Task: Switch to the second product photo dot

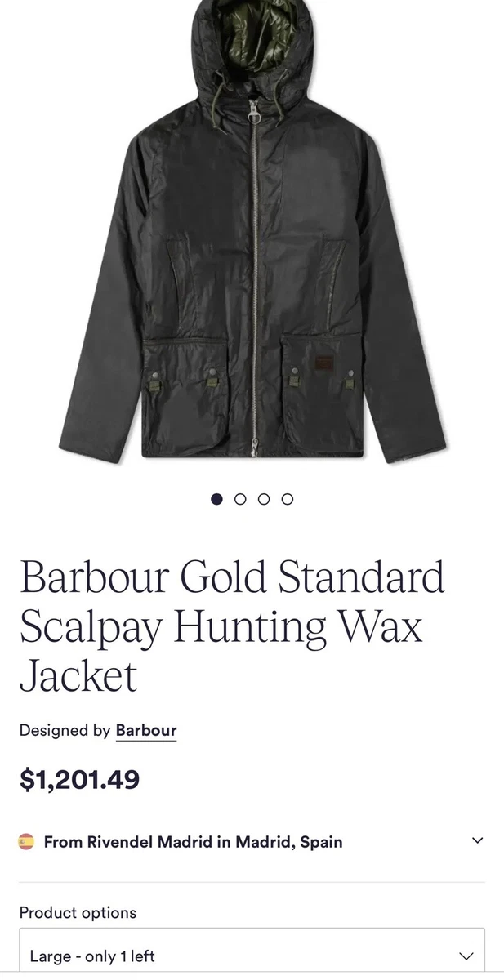Action: pos(240,499)
